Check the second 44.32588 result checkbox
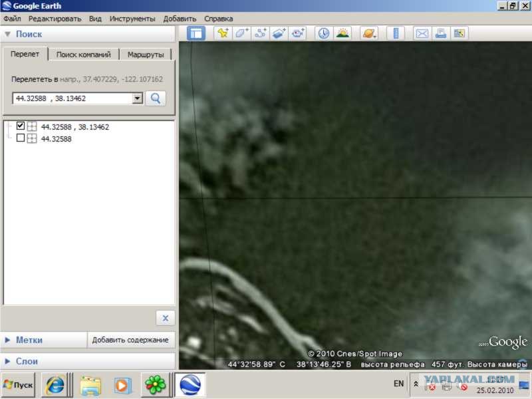 [21, 138]
